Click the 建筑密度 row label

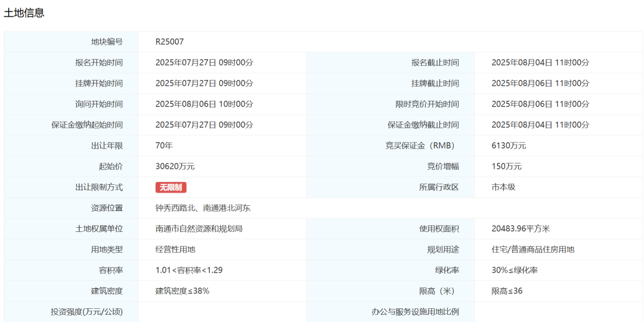tap(107, 291)
